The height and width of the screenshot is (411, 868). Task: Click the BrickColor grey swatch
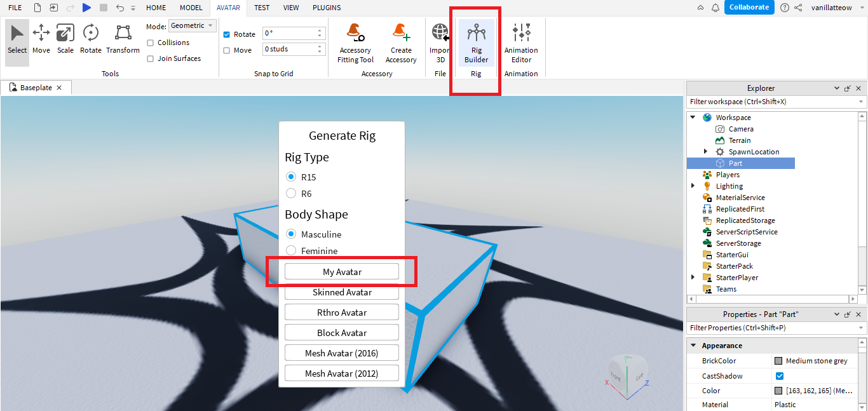pyautogui.click(x=778, y=361)
